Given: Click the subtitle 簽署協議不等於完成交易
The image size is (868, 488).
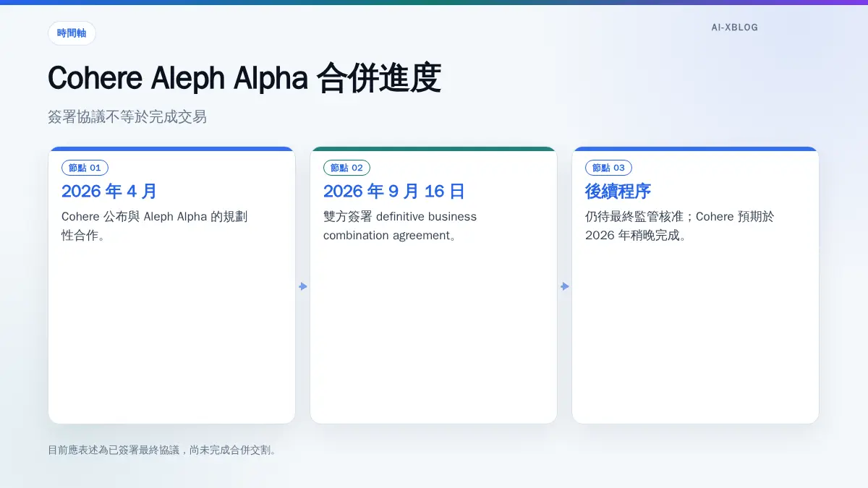Looking at the screenshot, I should click(x=127, y=116).
